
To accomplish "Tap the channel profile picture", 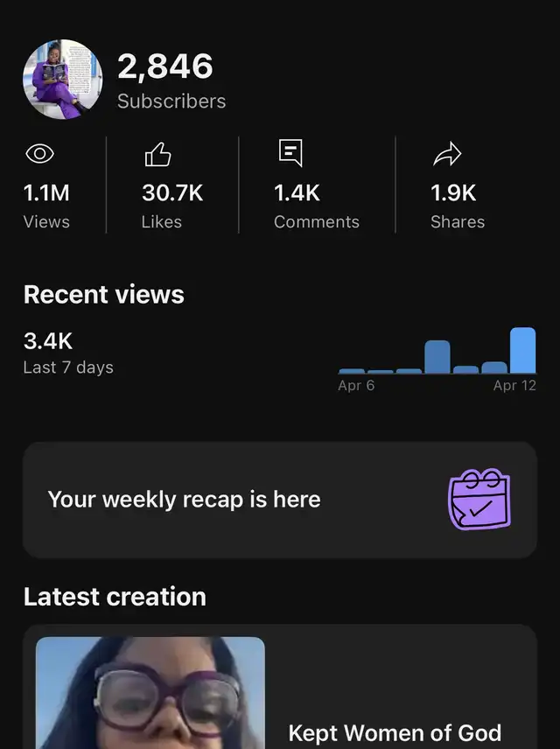I will click(63, 79).
